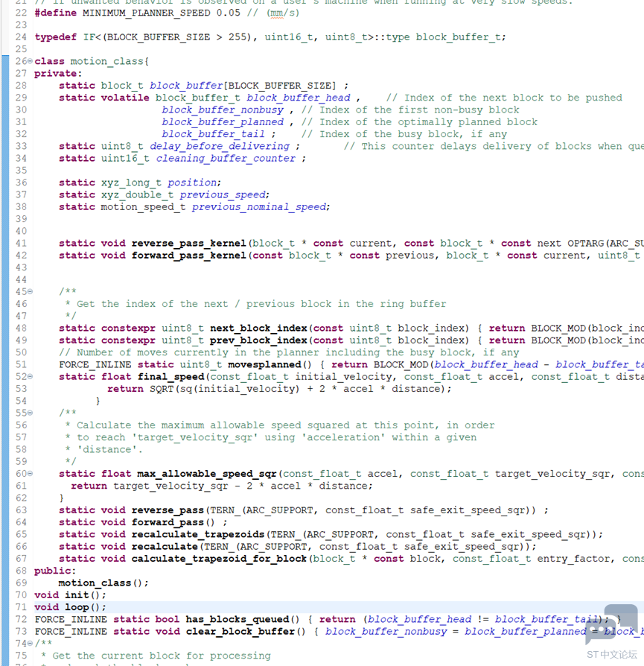644x666 pixels.
Task: Click block_buffer_planned on line 31
Action: (223, 122)
